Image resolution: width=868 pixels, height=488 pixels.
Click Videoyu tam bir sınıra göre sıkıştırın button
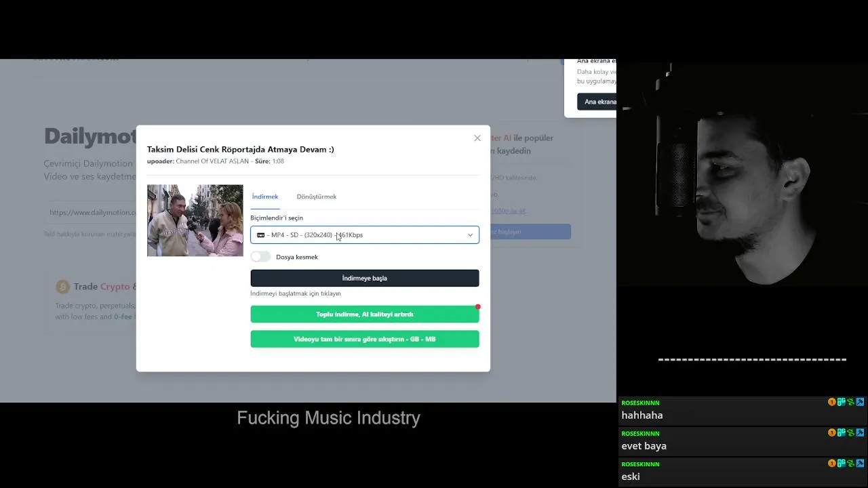365,339
